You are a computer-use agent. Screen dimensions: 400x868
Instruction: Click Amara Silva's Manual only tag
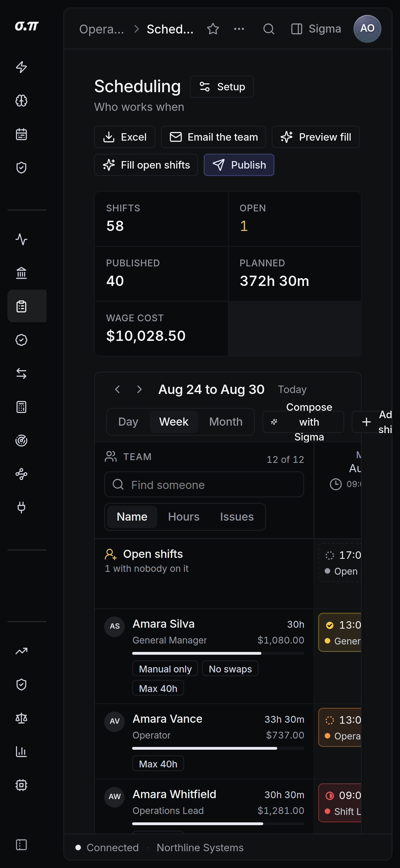pyautogui.click(x=165, y=668)
